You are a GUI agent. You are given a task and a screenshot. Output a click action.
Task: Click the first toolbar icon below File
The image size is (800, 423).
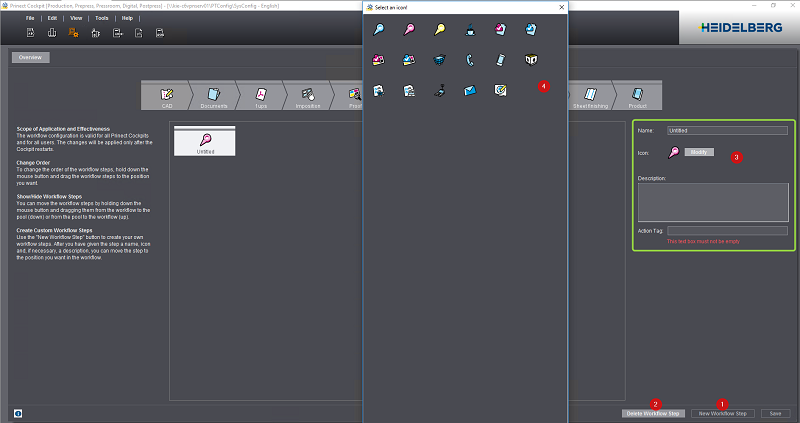(x=31, y=33)
